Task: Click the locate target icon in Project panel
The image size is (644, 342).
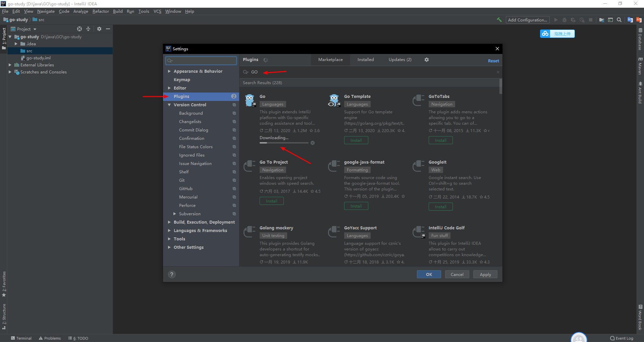Action: click(79, 29)
